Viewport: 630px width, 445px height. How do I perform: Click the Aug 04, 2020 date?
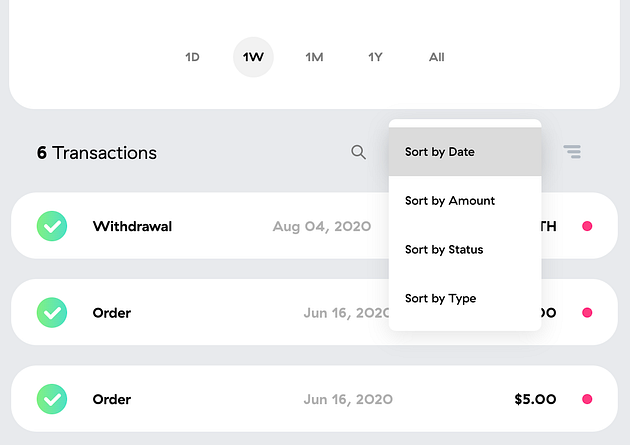click(x=322, y=227)
